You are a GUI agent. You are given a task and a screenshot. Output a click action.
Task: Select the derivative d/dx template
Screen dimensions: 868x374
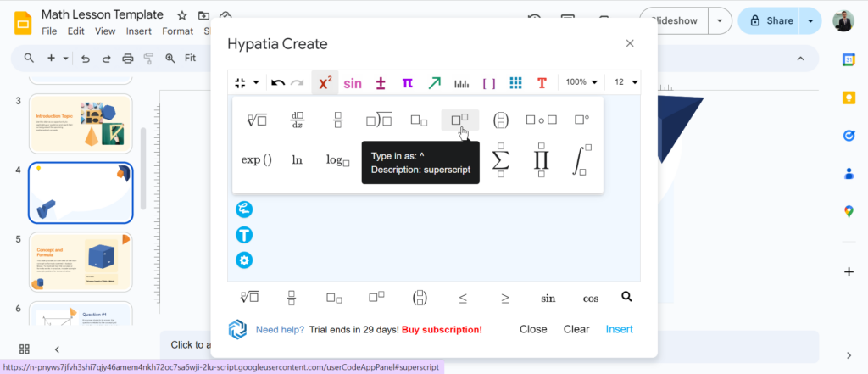[x=298, y=120]
